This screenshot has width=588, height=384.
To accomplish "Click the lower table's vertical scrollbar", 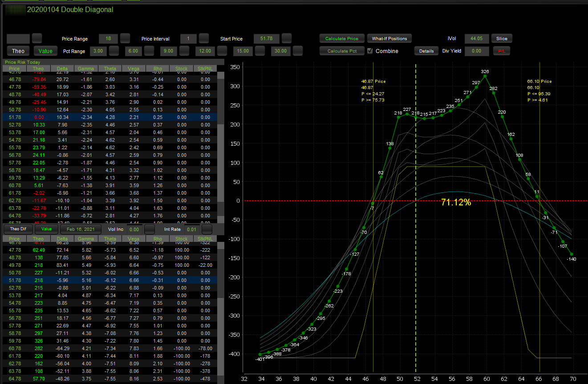I will pyautogui.click(x=220, y=312).
